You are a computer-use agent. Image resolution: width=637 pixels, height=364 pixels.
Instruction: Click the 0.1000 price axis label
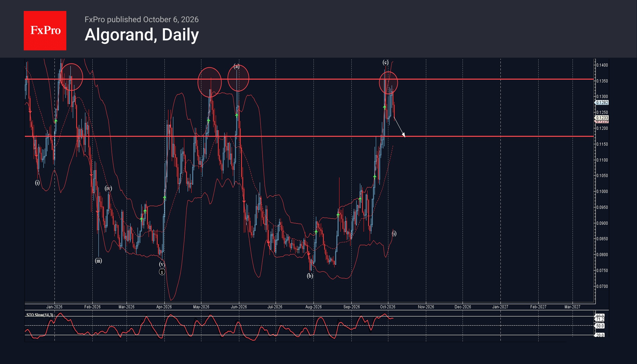coord(602,191)
